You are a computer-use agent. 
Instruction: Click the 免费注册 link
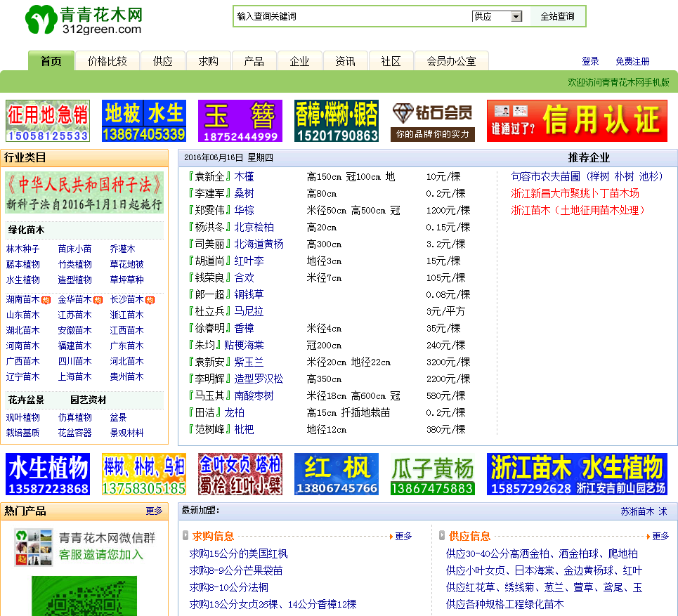click(x=632, y=61)
